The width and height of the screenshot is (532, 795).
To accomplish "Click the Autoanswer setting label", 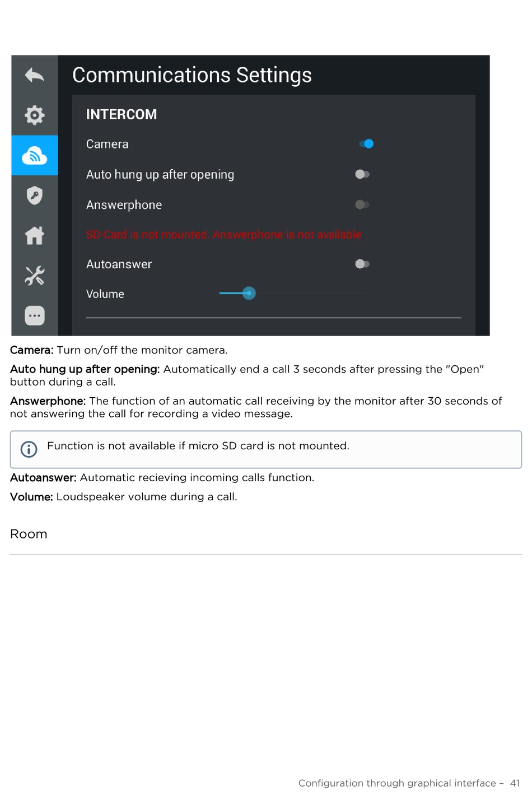I will 119,264.
